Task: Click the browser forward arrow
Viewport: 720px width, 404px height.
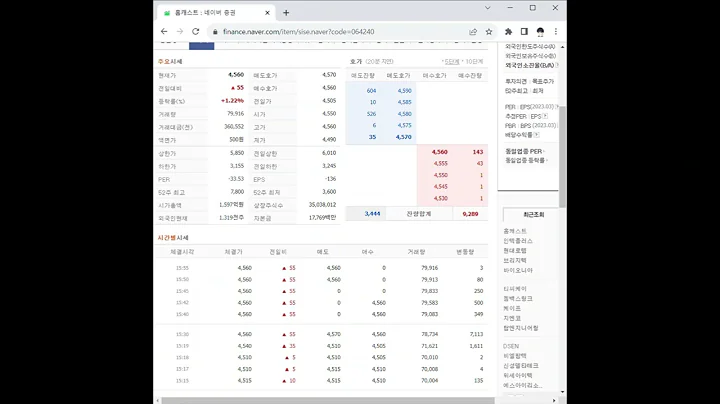Action: point(180,32)
